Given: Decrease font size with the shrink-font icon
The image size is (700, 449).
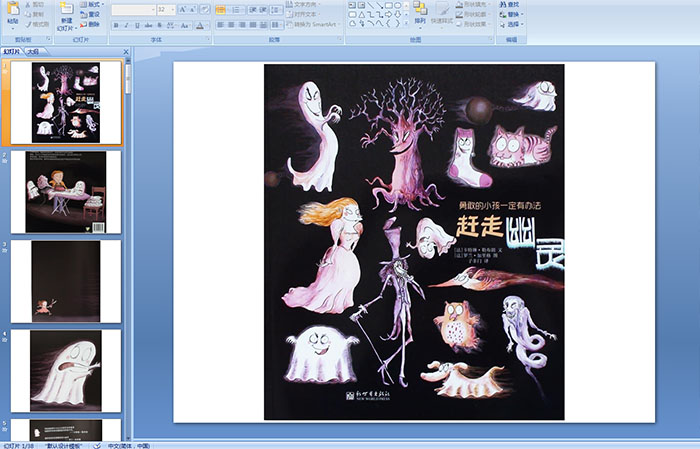Looking at the screenshot, I should tap(193, 9).
